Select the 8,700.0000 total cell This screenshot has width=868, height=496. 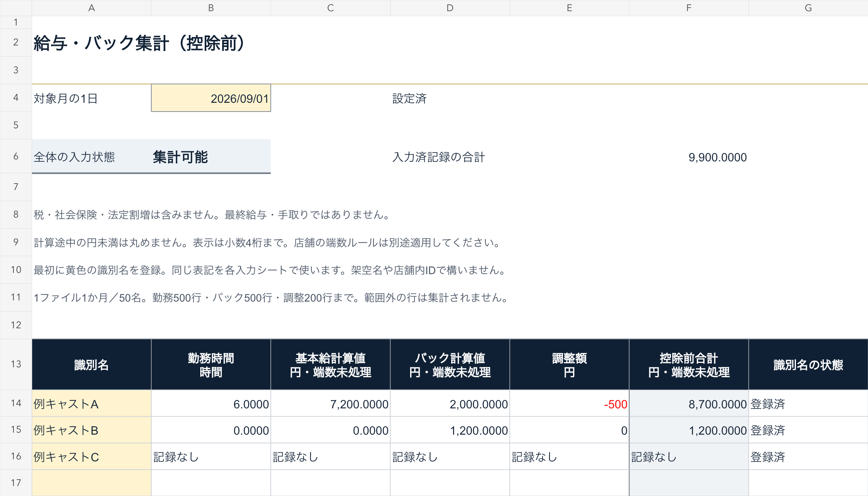click(x=689, y=404)
